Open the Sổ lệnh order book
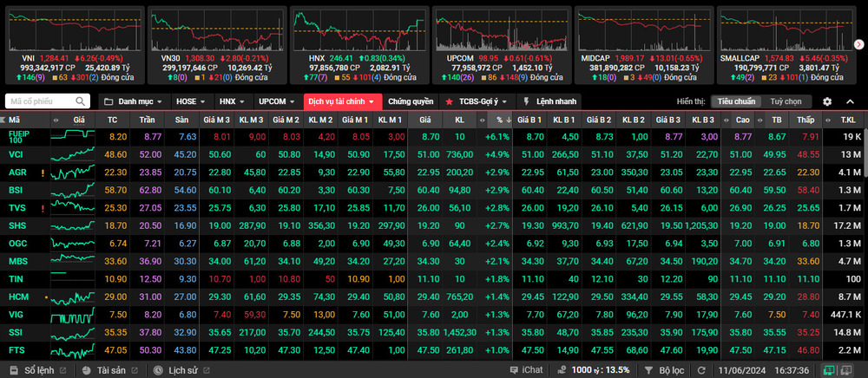 [37, 369]
